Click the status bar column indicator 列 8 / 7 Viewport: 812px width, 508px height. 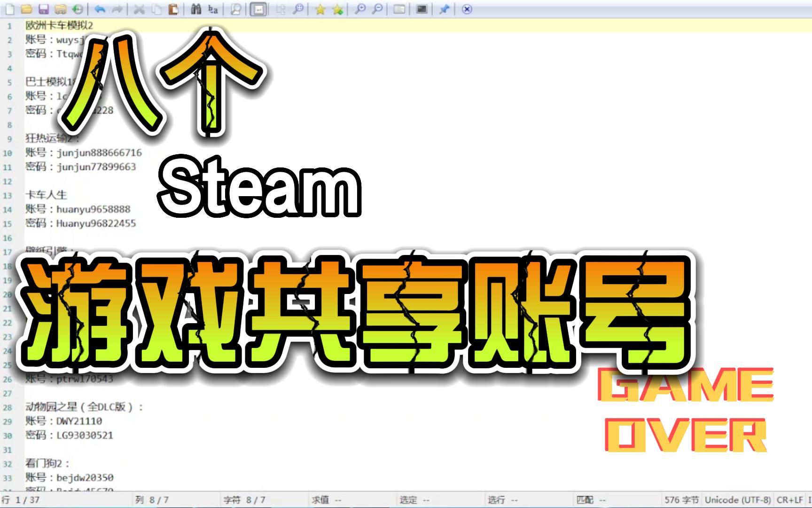click(152, 500)
